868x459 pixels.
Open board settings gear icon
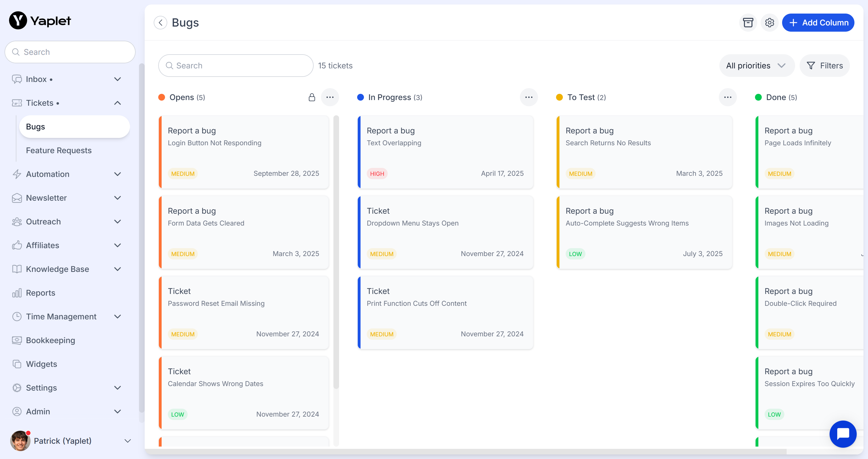click(x=769, y=23)
